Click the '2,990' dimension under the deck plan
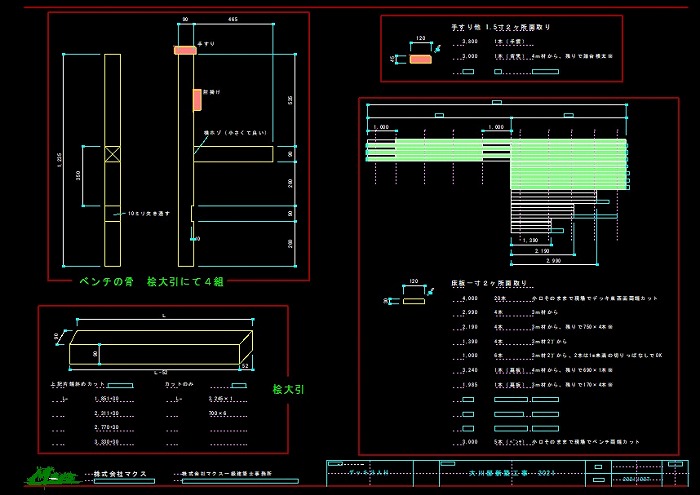This screenshot has width=700, height=495. 554,260
